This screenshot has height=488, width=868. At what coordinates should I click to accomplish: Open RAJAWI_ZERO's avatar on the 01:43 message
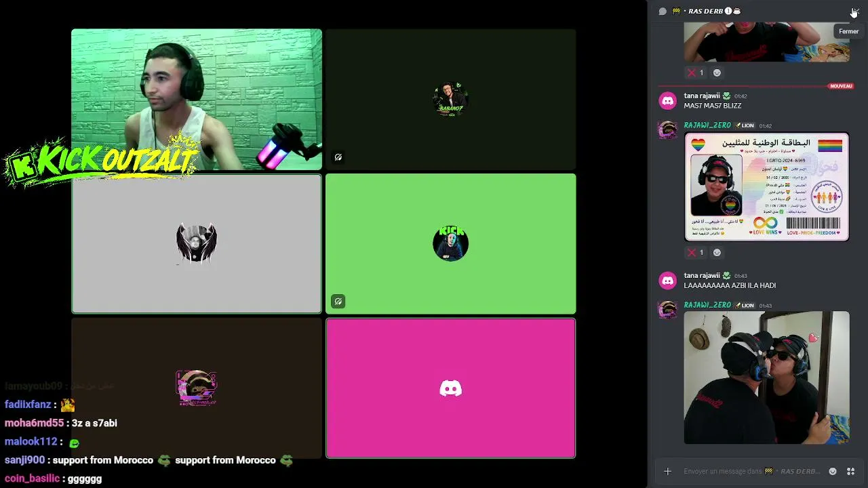(x=668, y=310)
